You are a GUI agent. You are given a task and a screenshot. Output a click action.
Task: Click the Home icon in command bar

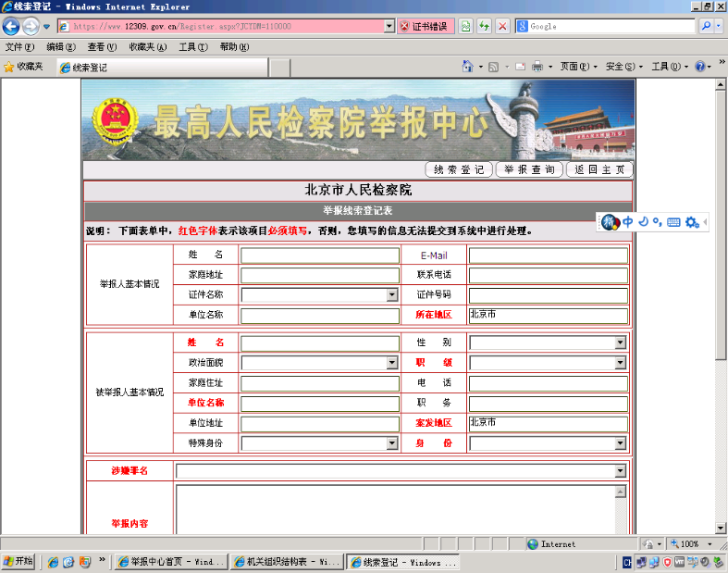[468, 67]
